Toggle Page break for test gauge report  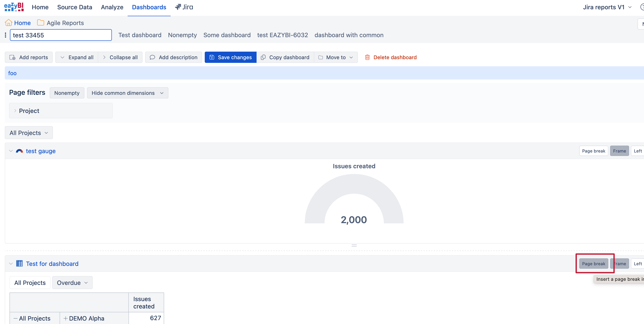(x=593, y=151)
